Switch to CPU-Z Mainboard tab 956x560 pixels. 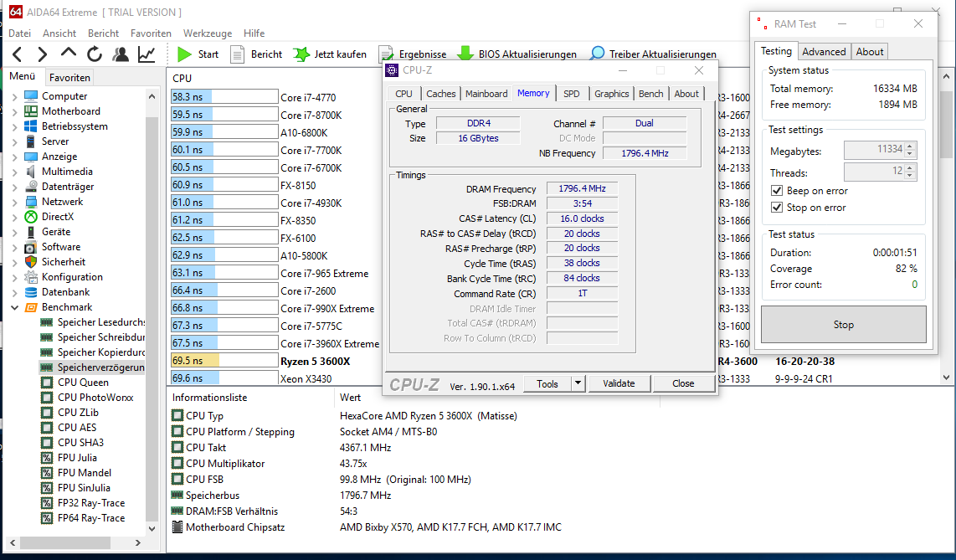point(486,93)
